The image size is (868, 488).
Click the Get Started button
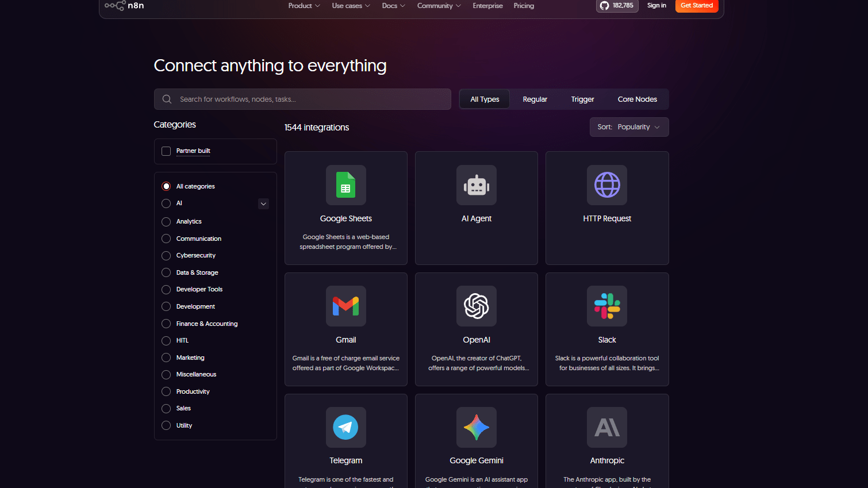pyautogui.click(x=697, y=6)
